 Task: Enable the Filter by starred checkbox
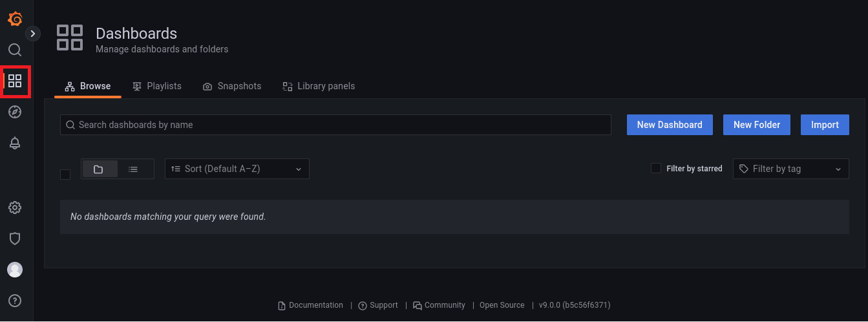tap(655, 169)
